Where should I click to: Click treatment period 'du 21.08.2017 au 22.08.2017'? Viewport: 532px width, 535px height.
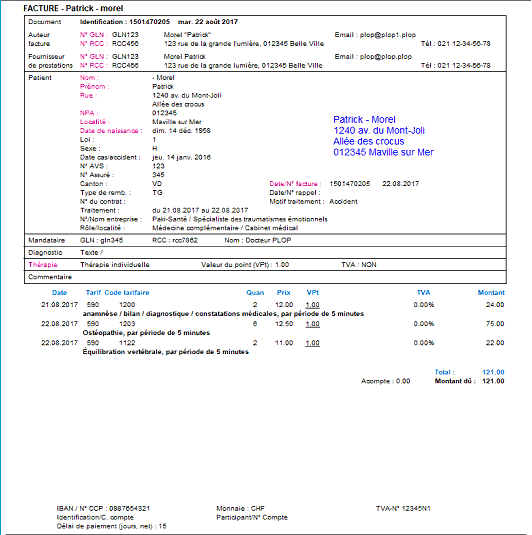tap(200, 211)
